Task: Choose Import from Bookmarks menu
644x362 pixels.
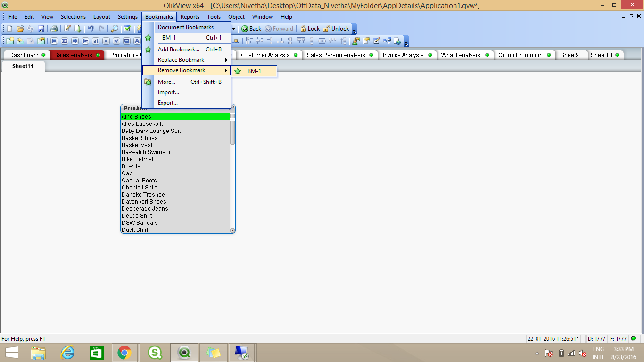Action: pyautogui.click(x=187, y=92)
